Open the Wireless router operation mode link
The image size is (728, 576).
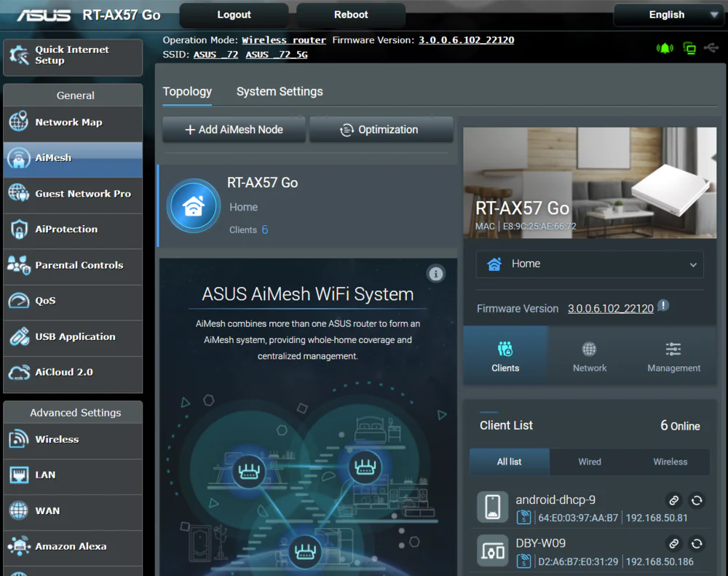point(284,40)
